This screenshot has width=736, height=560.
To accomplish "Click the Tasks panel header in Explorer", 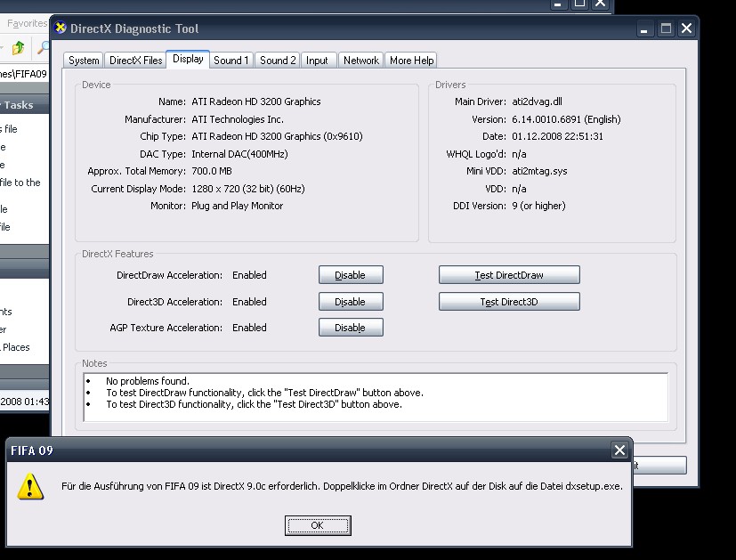I will [24, 105].
